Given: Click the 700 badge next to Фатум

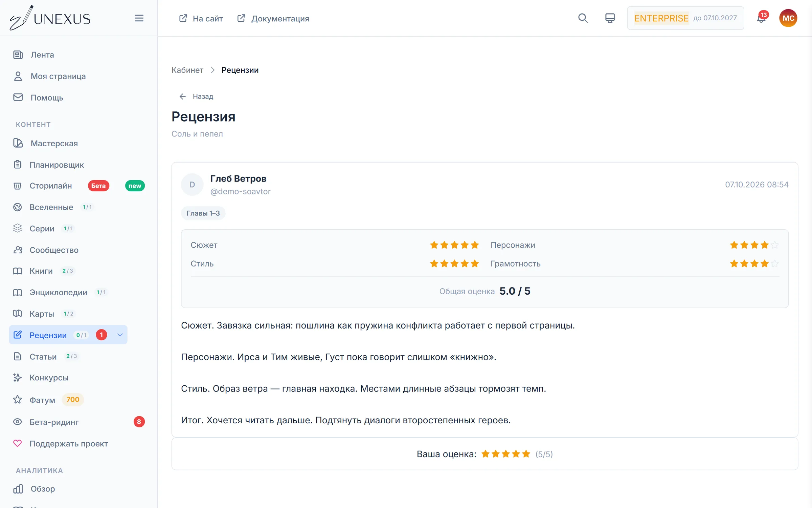Looking at the screenshot, I should [73, 400].
